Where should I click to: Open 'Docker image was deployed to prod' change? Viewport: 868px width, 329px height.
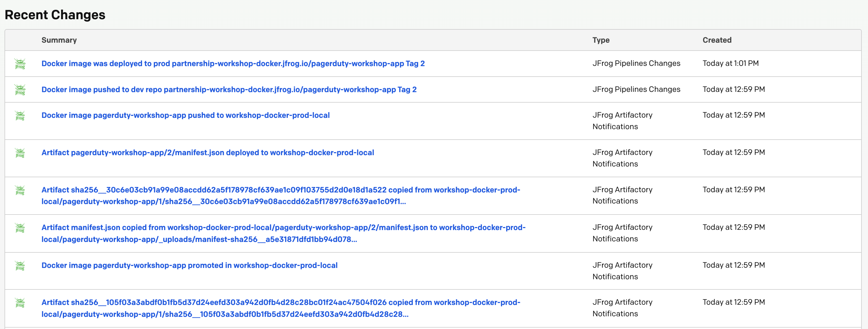point(233,64)
